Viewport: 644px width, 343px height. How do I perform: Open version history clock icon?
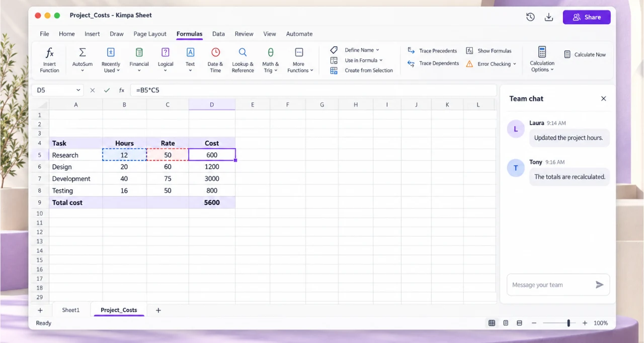click(x=530, y=17)
